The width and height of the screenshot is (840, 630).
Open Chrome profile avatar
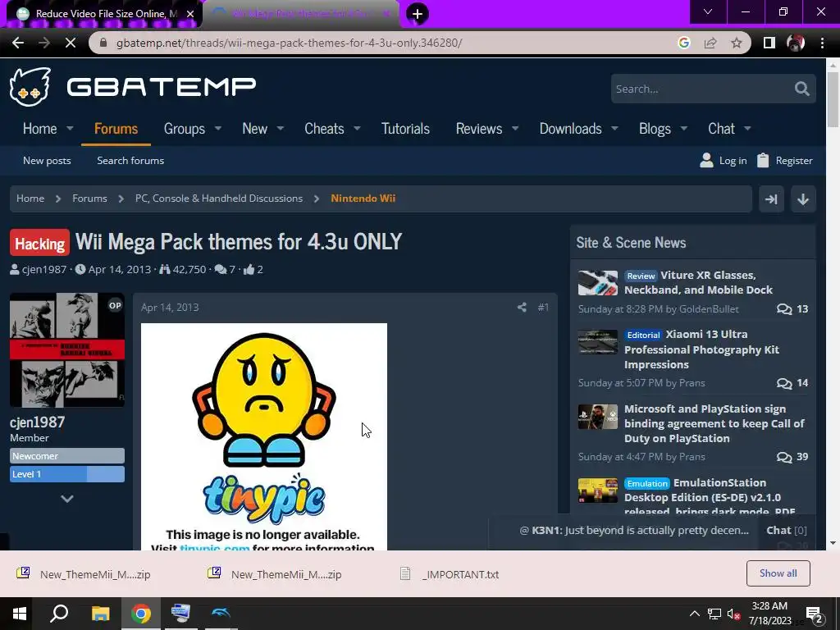(796, 43)
